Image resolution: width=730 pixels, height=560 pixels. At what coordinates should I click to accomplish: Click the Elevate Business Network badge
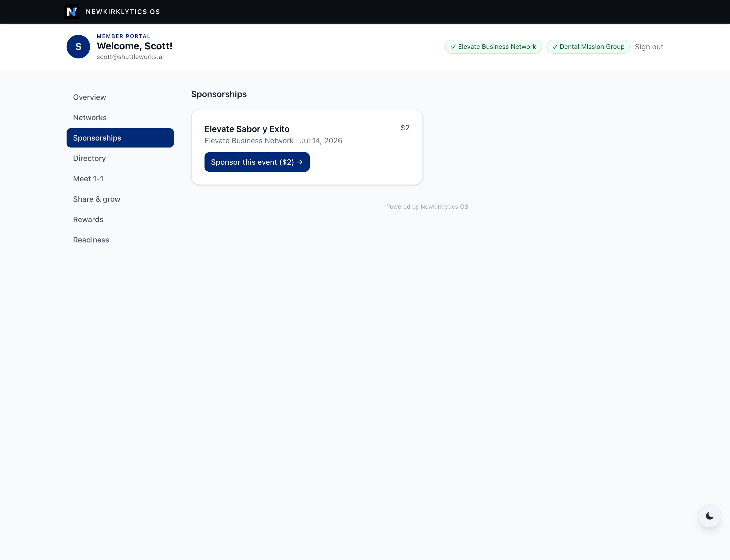(493, 47)
